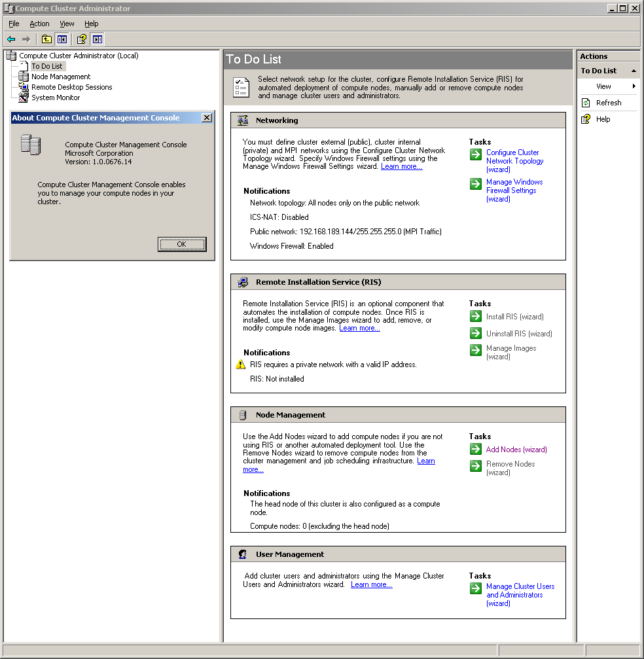644x659 pixels.
Task: Click green arrow beside Add Nodes
Action: tap(476, 450)
